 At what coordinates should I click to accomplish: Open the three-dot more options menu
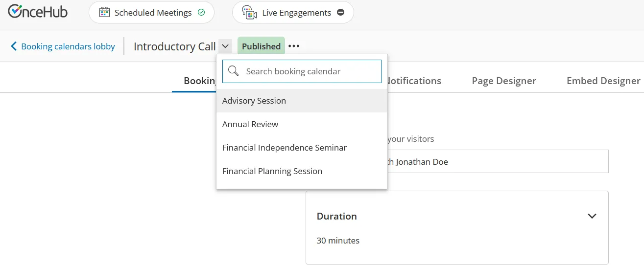[293, 46]
